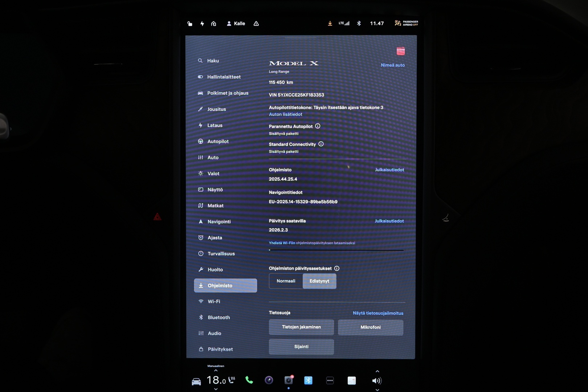The height and width of the screenshot is (392, 588).
Task: Open more apps via three-dots icon
Action: 330,380
